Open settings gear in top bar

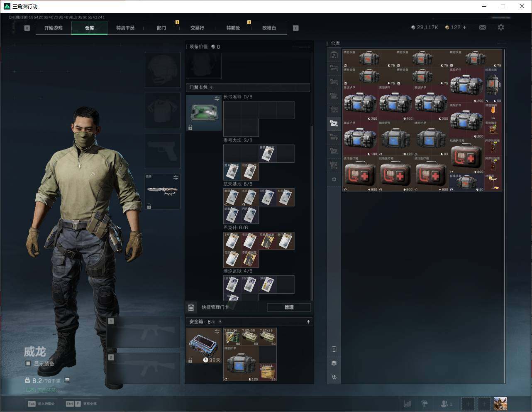[x=501, y=27]
